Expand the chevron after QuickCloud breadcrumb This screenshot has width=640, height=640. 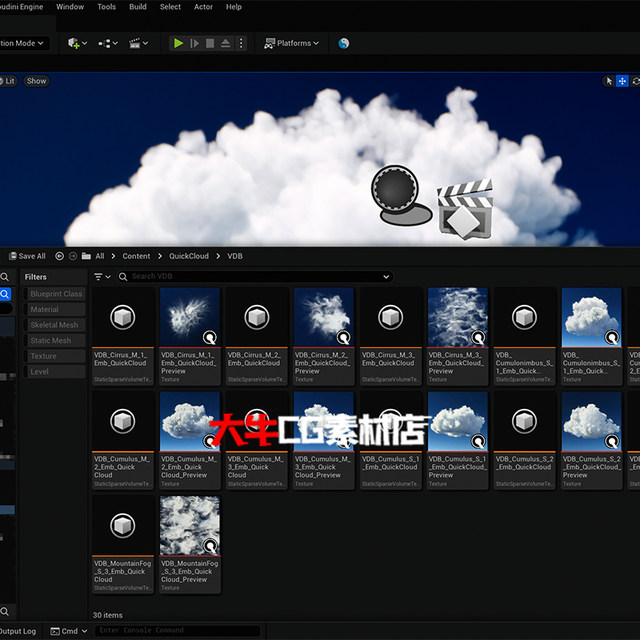tap(218, 256)
